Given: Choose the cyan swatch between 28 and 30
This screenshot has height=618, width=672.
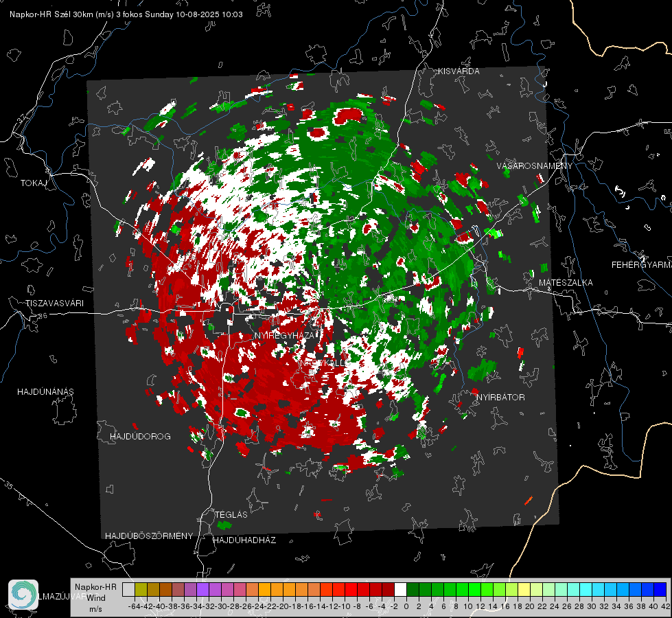Looking at the screenshot, I should pos(586,590).
